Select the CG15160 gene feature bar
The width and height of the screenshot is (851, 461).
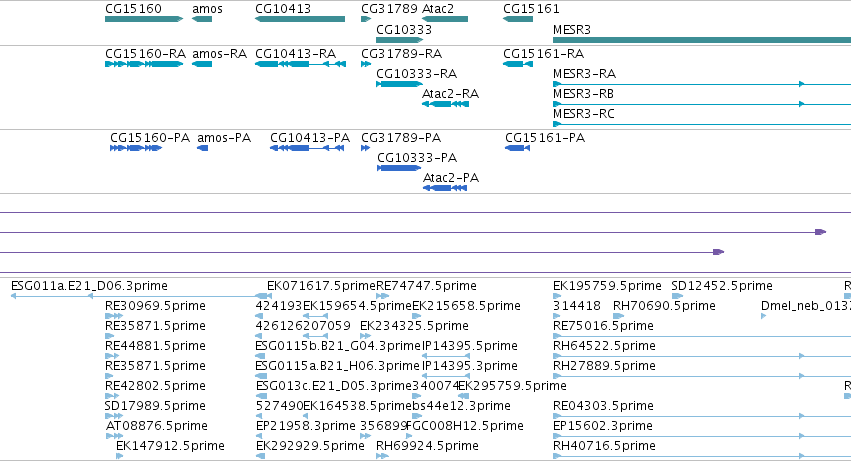[x=144, y=19]
